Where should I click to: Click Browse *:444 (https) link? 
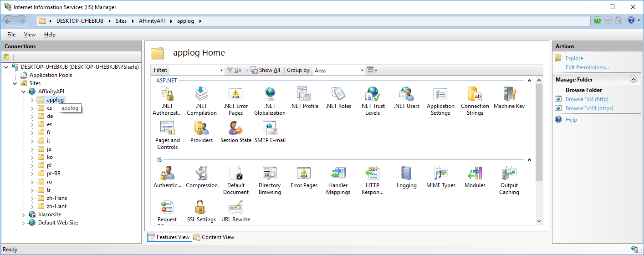coord(589,108)
